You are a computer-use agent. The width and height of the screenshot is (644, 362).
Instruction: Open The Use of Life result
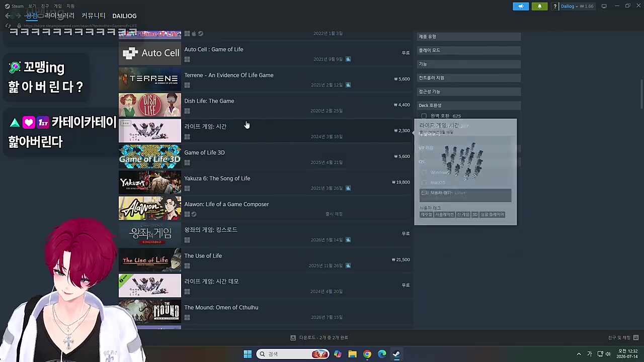pos(266,260)
